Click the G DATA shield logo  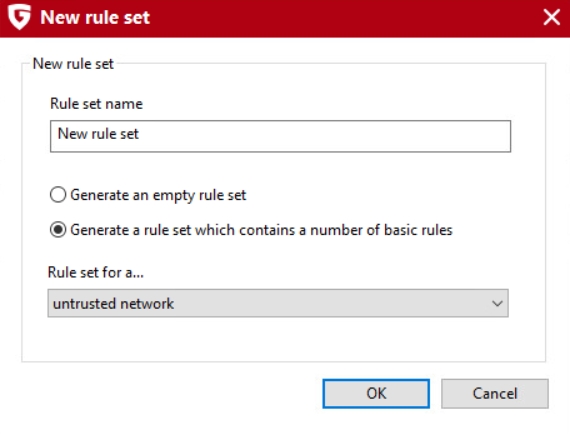pyautogui.click(x=20, y=17)
